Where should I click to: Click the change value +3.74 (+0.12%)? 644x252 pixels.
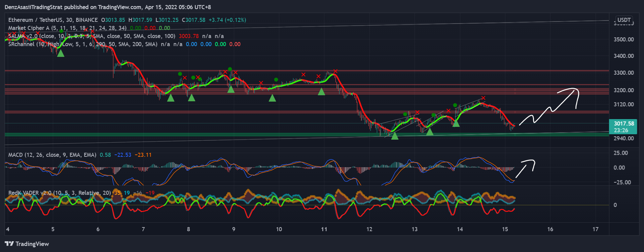click(227, 20)
